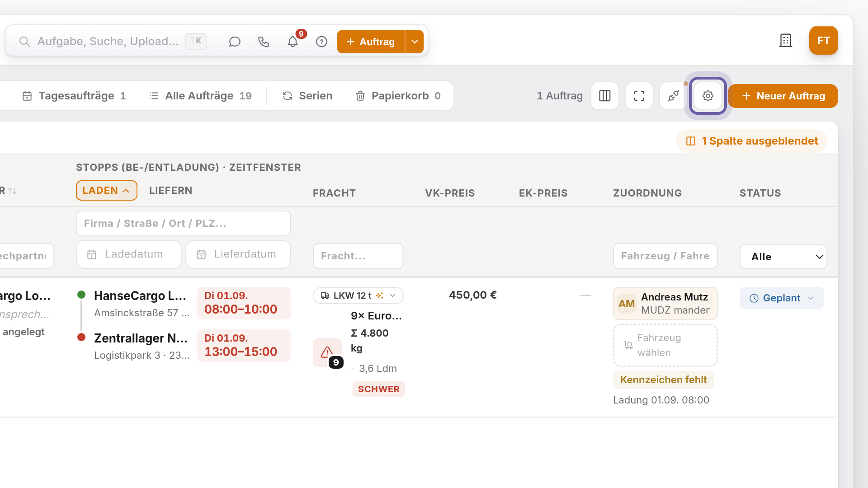Click the SCHWER freight tag
Image resolution: width=868 pixels, height=488 pixels.
coord(379,389)
